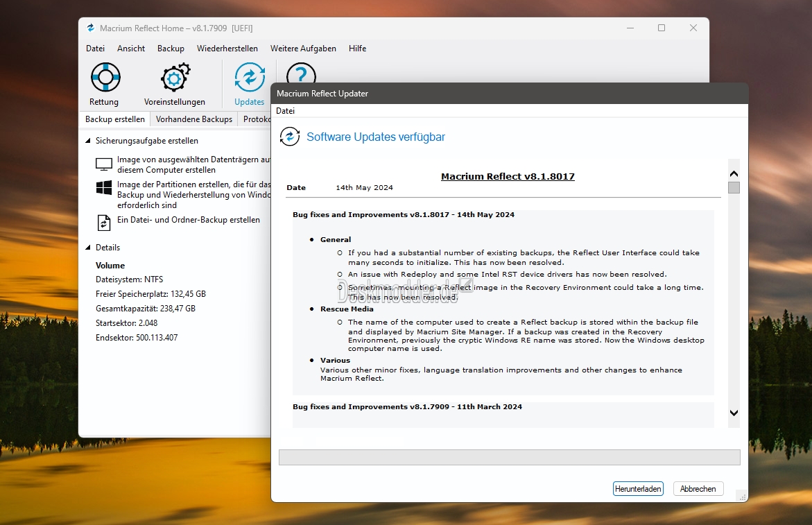Image resolution: width=812 pixels, height=525 pixels.
Task: Click the help question mark toolbar icon
Action: (x=301, y=73)
